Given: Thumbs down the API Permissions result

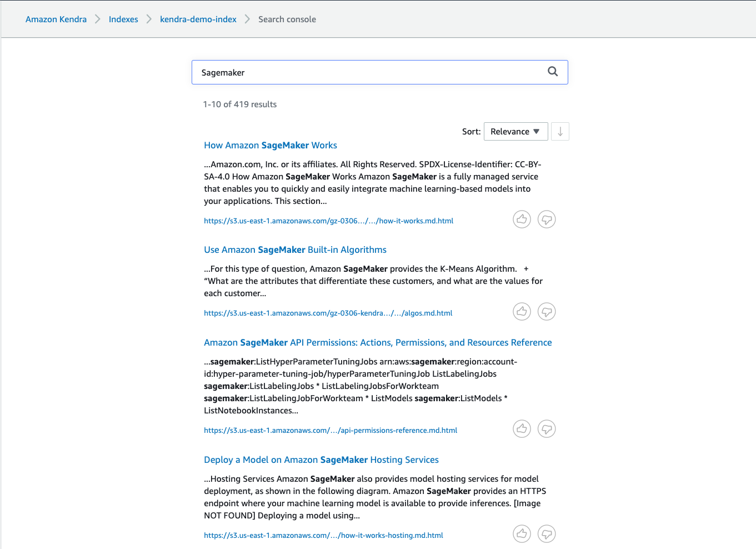Looking at the screenshot, I should (547, 429).
